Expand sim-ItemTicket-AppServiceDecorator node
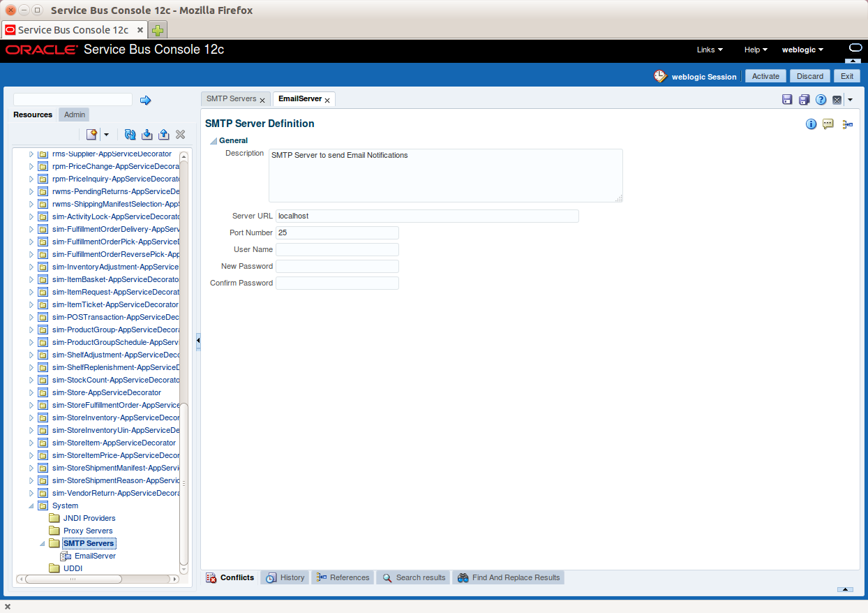868x613 pixels. pyautogui.click(x=31, y=304)
